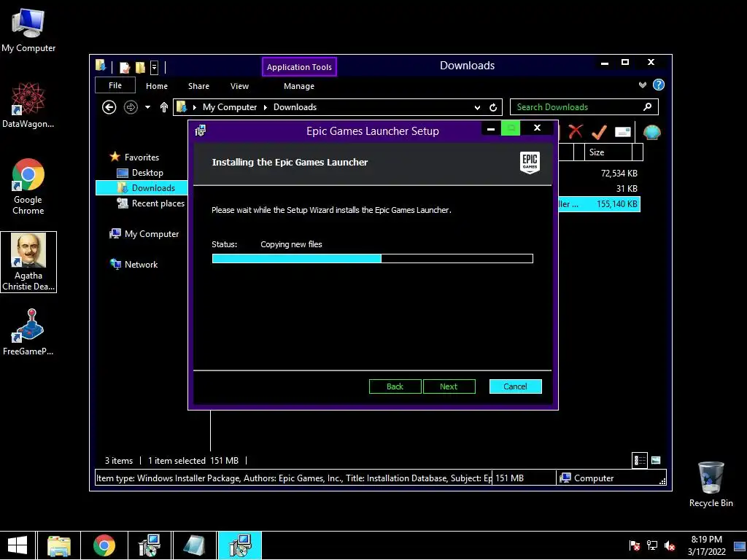The image size is (747, 560).
Task: Click the up one level arrow
Action: [x=164, y=107]
